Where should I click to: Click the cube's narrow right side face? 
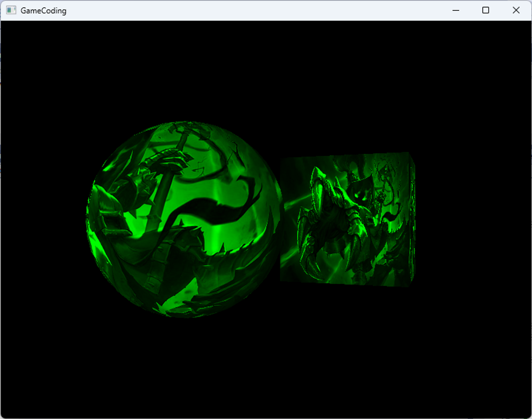[x=412, y=221]
